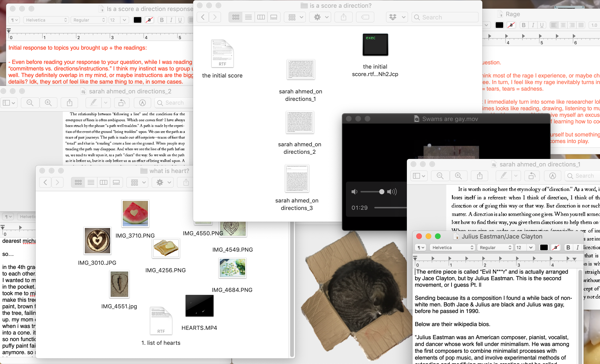The image size is (600, 364).
Task: Click the Edit Tags button in 'is a score a direction?' window
Action: pyautogui.click(x=365, y=17)
